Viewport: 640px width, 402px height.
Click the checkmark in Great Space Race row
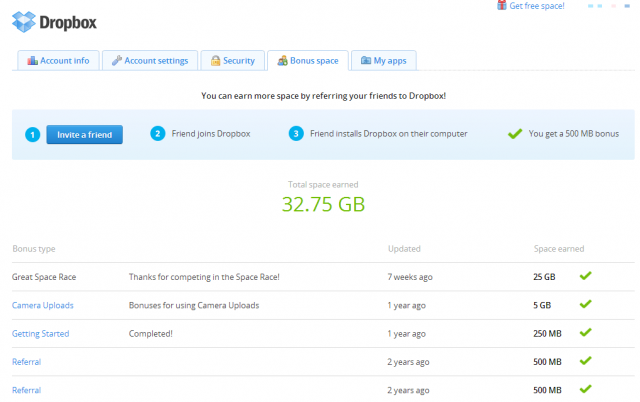585,276
